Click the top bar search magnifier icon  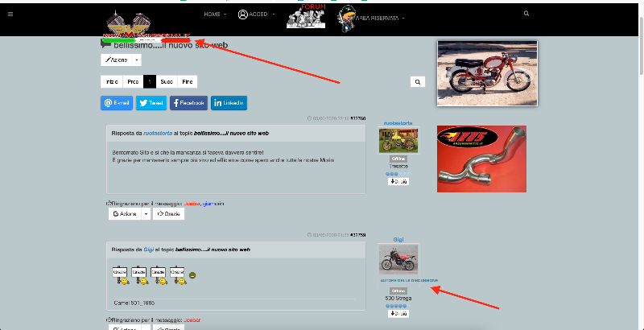click(x=526, y=14)
